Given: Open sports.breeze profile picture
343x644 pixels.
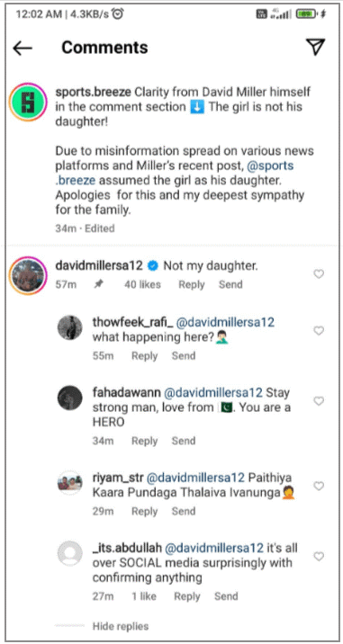Looking at the screenshot, I should point(28,103).
